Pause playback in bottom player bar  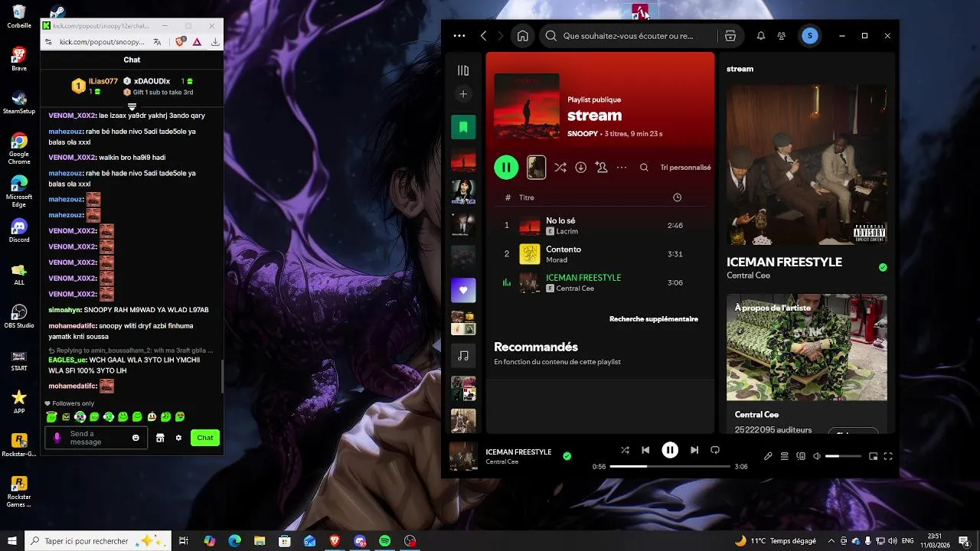(670, 450)
